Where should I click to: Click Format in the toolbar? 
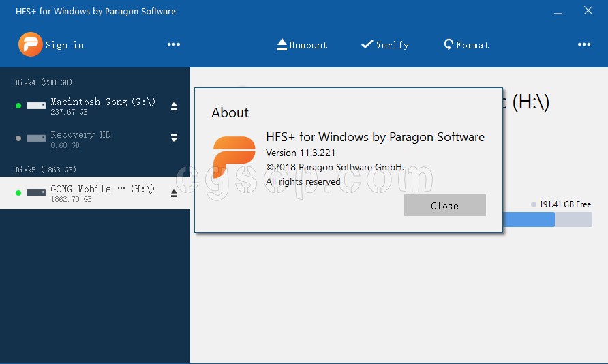466,45
